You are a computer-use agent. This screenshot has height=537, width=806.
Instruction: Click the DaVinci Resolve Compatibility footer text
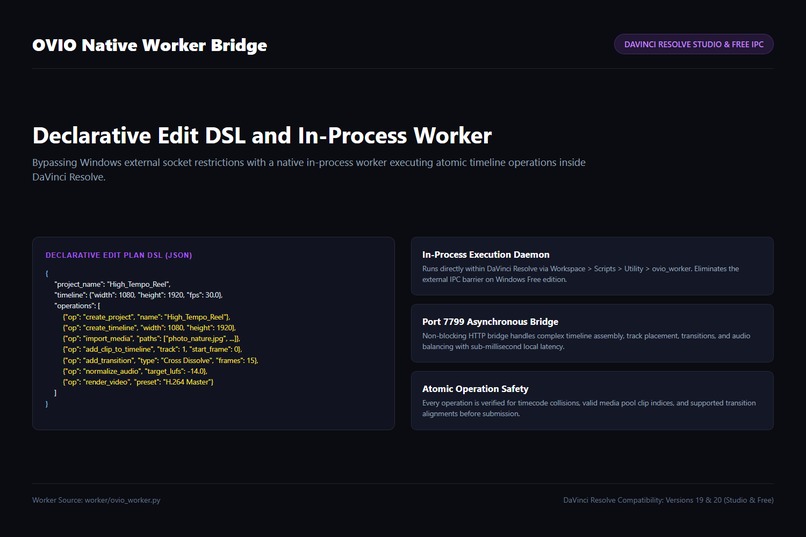point(668,500)
